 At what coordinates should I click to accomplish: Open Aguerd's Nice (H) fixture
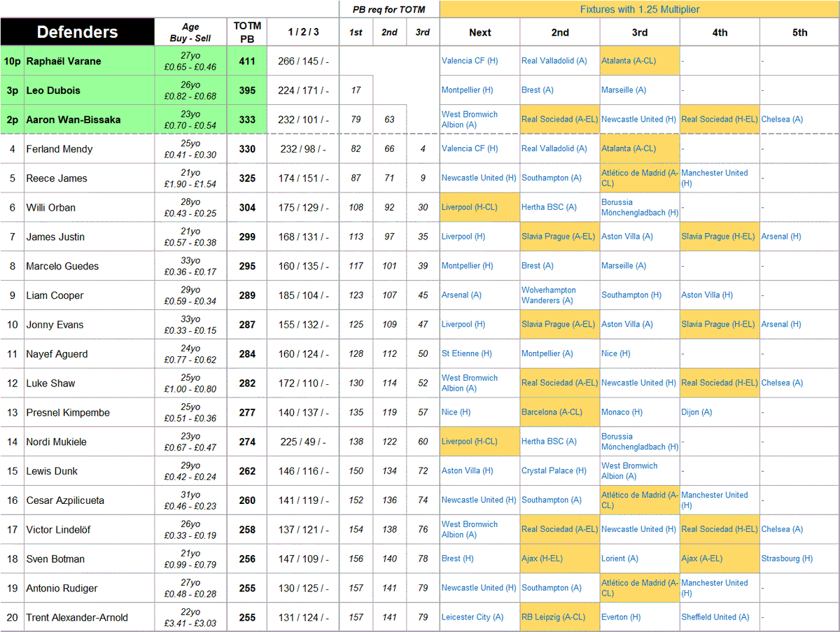tap(616, 354)
